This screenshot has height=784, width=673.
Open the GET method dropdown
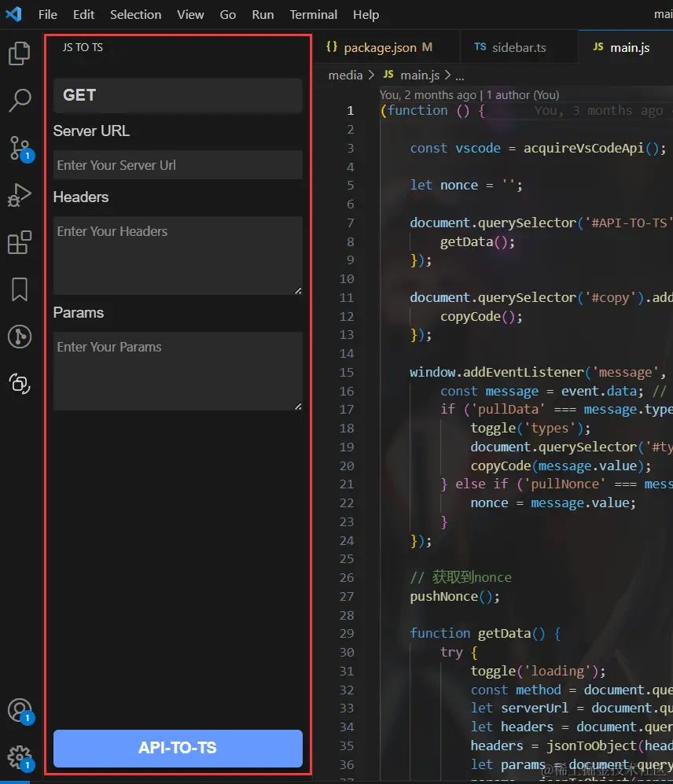[x=178, y=95]
